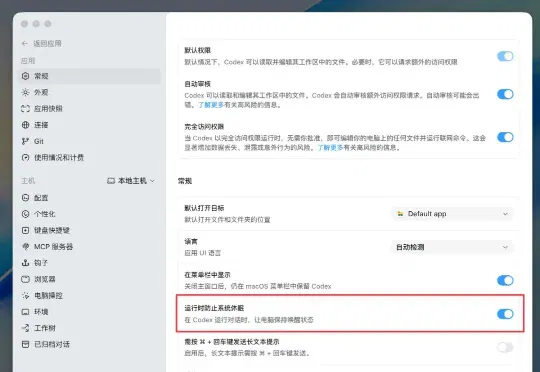Screen dimensions: 540x372
Task: Open the 环境 page in sidebar
Action: [90, 312]
